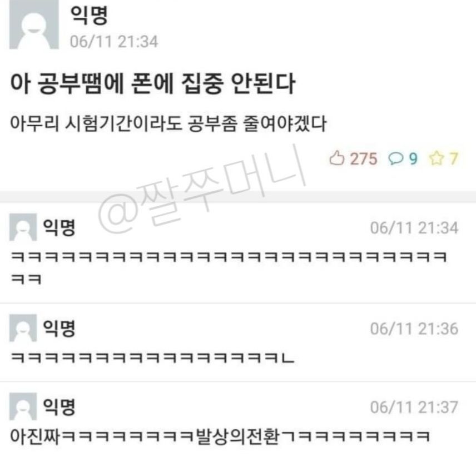This screenshot has height=462, width=476.
Task: Click the scrap count 7
Action: click(454, 159)
